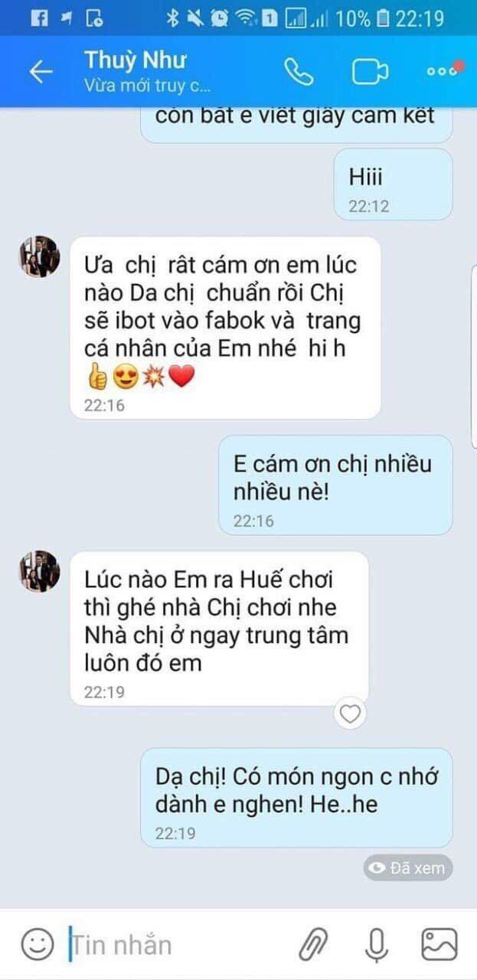Tap the Facebook notification icon in status bar
This screenshot has width=477, height=980.
pos(40,18)
